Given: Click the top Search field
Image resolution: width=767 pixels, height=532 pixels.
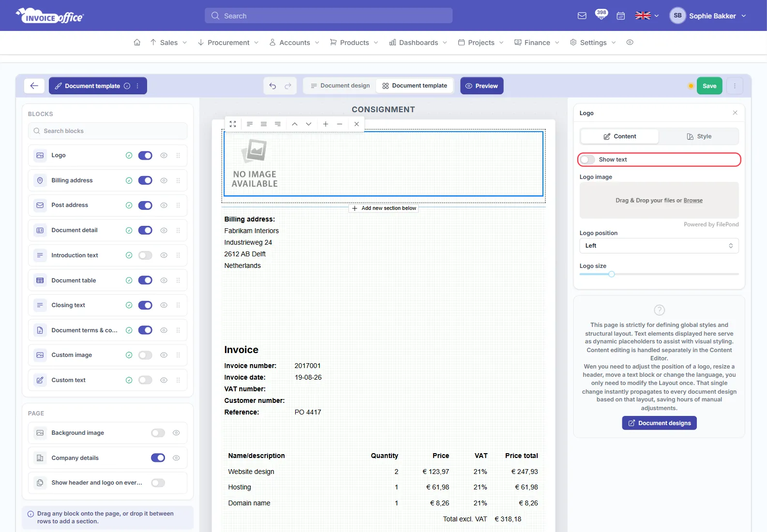Looking at the screenshot, I should 329,15.
